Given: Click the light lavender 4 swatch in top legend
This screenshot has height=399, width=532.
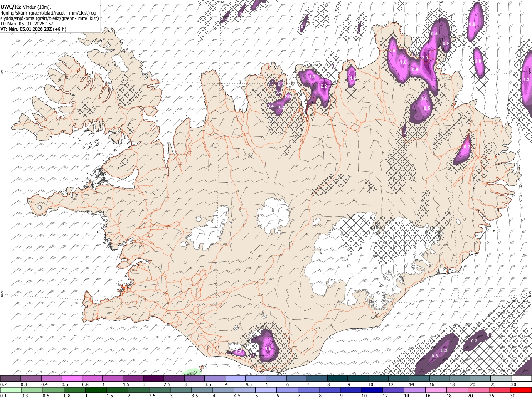Looking at the screenshot, I should tap(235, 379).
